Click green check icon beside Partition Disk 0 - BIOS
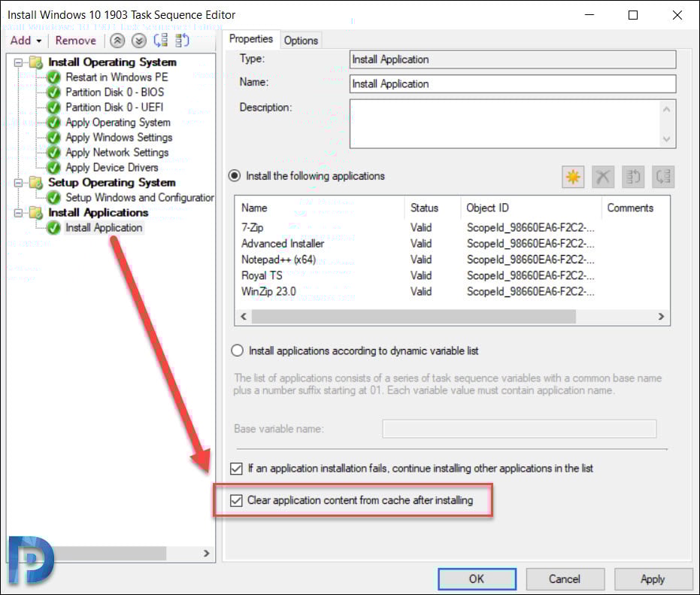Screen dimensions: 700x595 (x=53, y=93)
